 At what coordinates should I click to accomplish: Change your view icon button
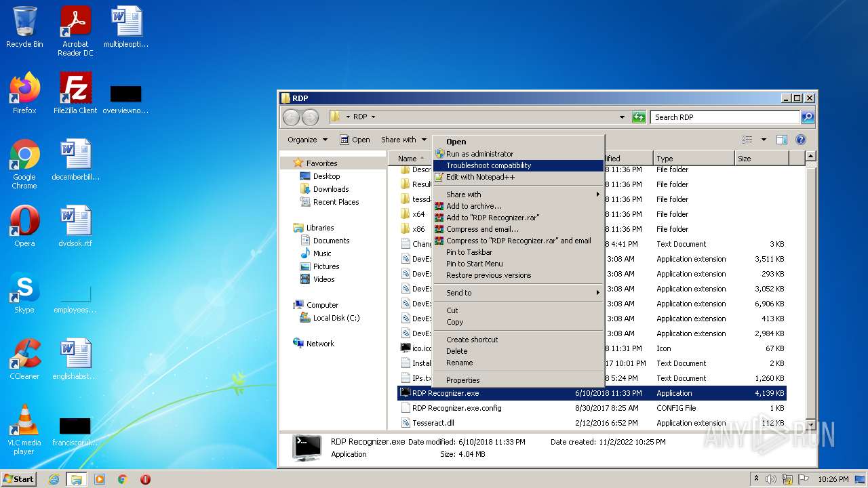747,140
